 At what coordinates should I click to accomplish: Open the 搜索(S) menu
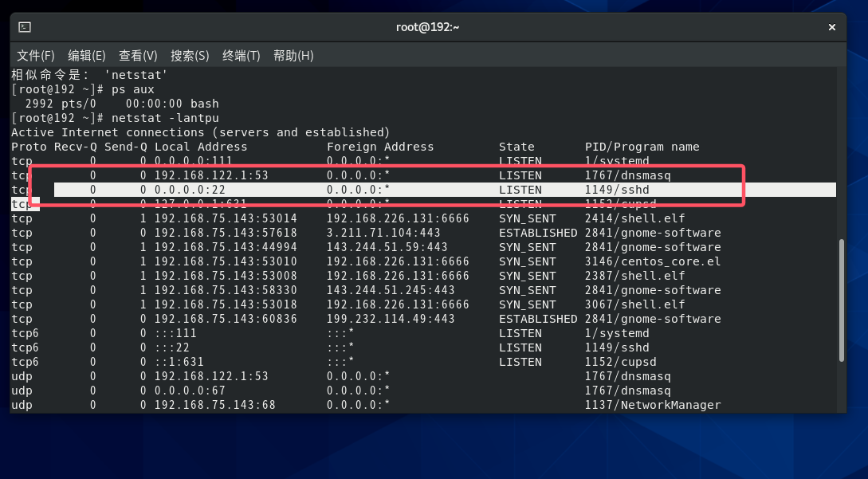190,55
